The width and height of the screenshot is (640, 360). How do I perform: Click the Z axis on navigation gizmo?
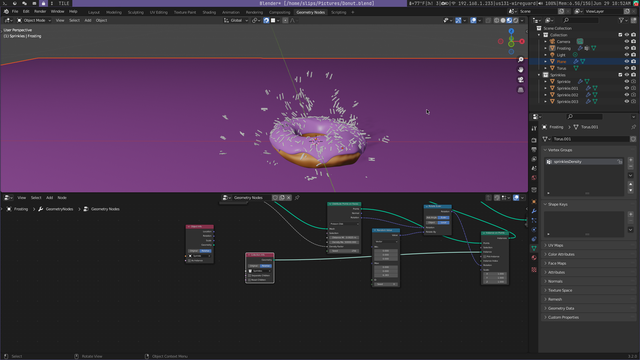[x=511, y=31]
